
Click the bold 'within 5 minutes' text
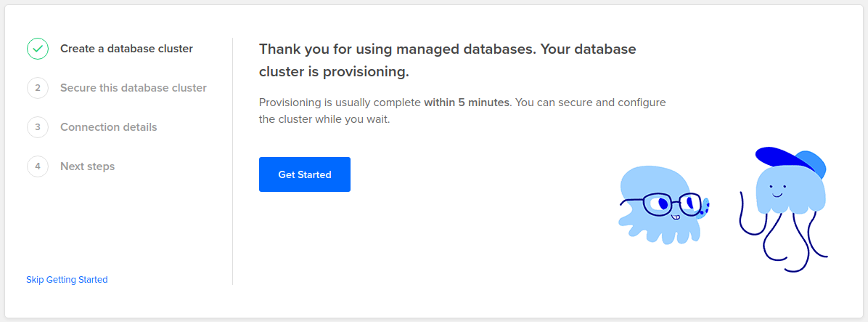click(x=466, y=103)
